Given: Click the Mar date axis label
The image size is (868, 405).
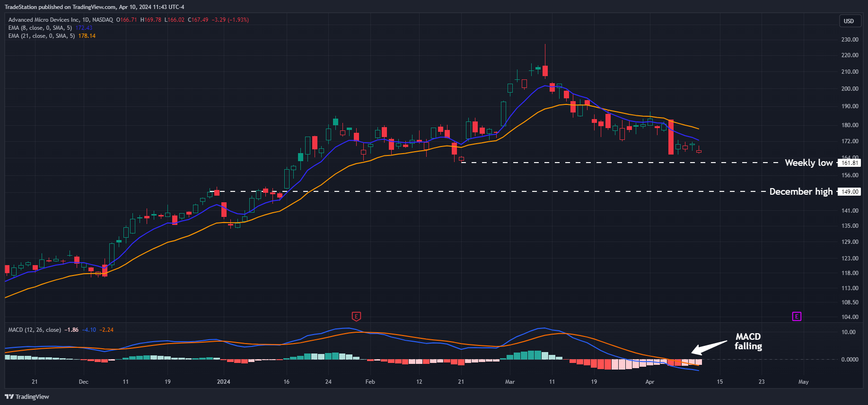Looking at the screenshot, I should 509,382.
